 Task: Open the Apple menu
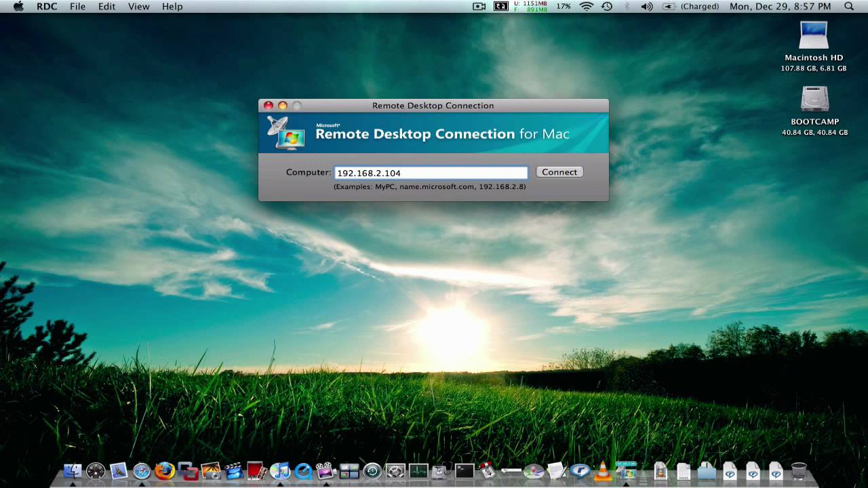[x=18, y=6]
